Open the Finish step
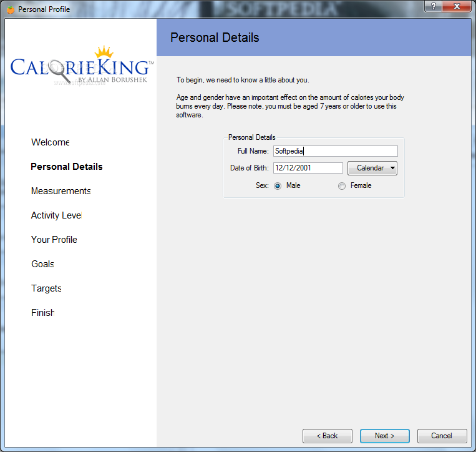This screenshot has width=476, height=452. coord(43,312)
